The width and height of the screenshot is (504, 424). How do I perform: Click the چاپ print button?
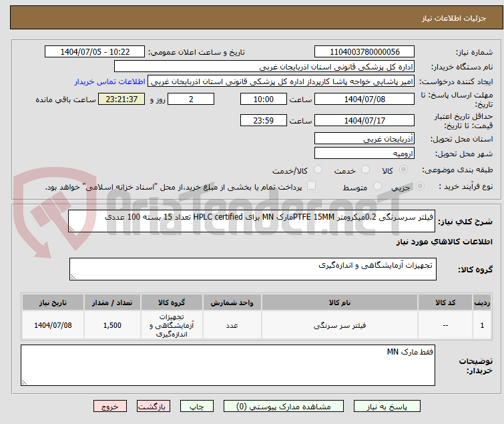(x=197, y=407)
